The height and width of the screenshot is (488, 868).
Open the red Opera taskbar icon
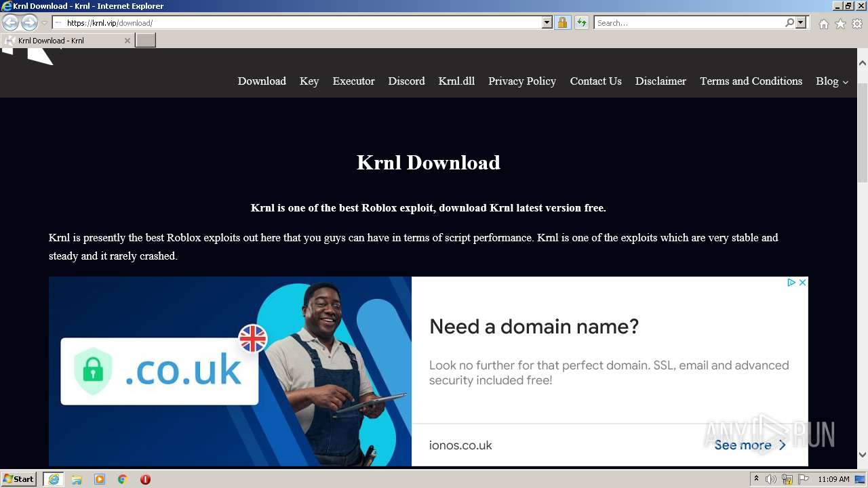[x=145, y=479]
